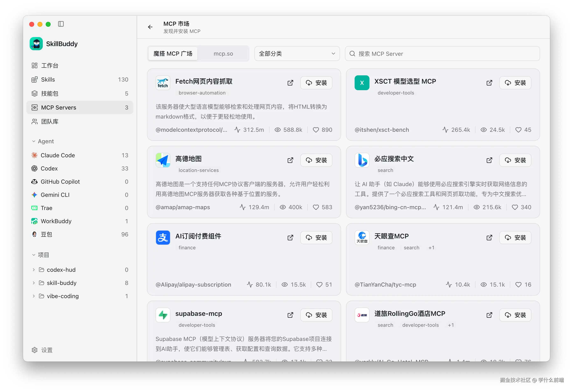Viewport: 573px width, 392px height.
Task: Show hidden tags via +1 on 天眼查MCP
Action: point(431,248)
